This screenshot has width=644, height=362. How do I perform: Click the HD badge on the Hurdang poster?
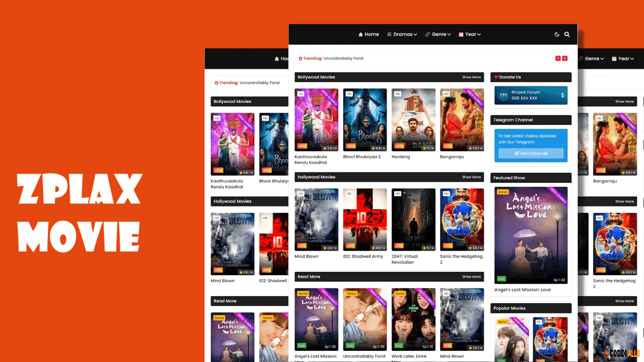point(397,94)
